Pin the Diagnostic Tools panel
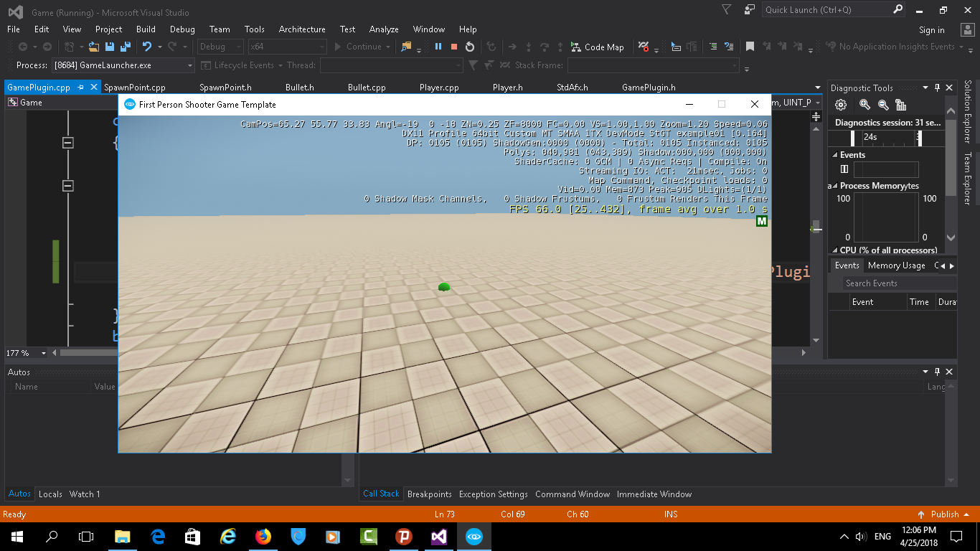 937,88
